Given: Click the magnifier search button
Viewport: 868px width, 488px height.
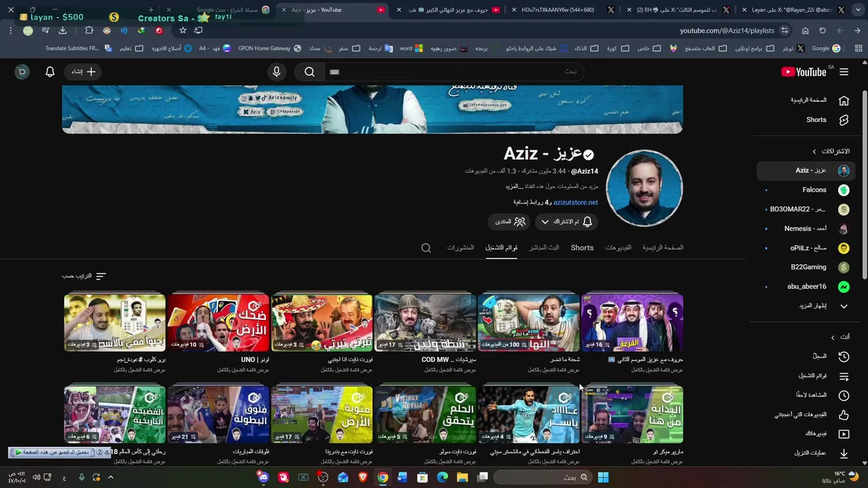Looking at the screenshot, I should pyautogui.click(x=309, y=72).
